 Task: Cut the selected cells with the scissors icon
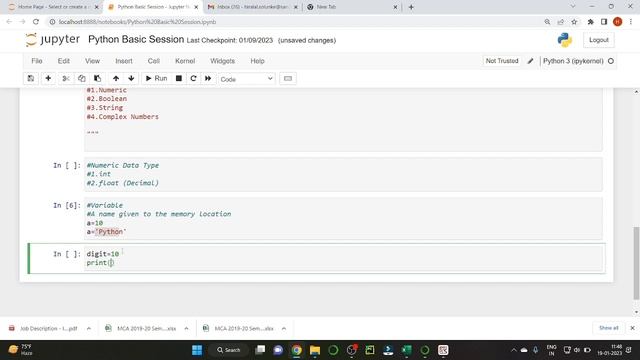[66, 78]
